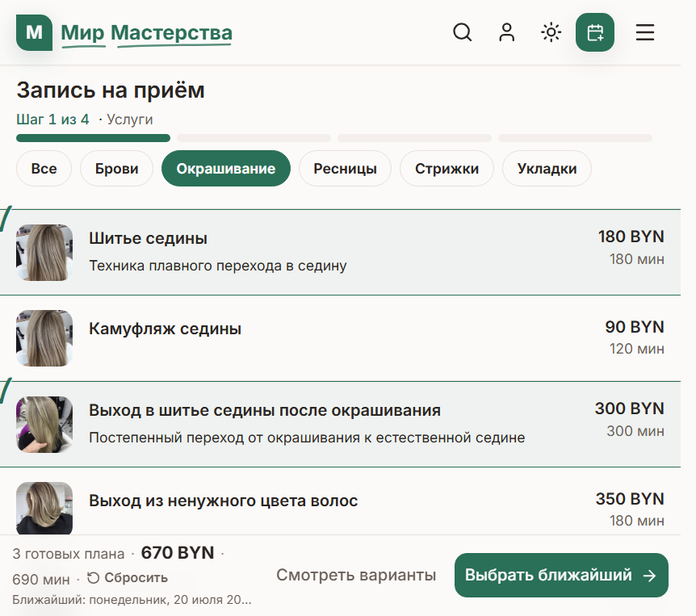Click the 690 мин total duration
The image size is (696, 616).
tap(41, 579)
